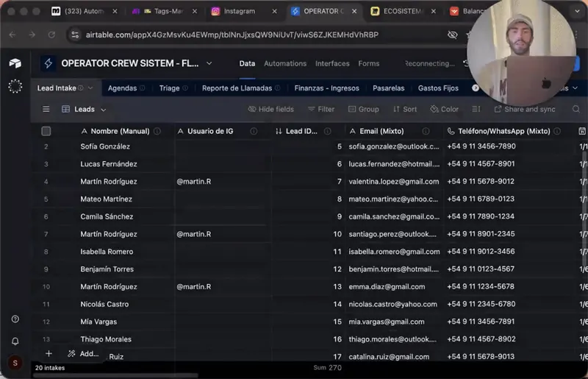Viewport: 588px width, 379px height.
Task: Click the lightning bolt base icon
Action: pyautogui.click(x=49, y=63)
